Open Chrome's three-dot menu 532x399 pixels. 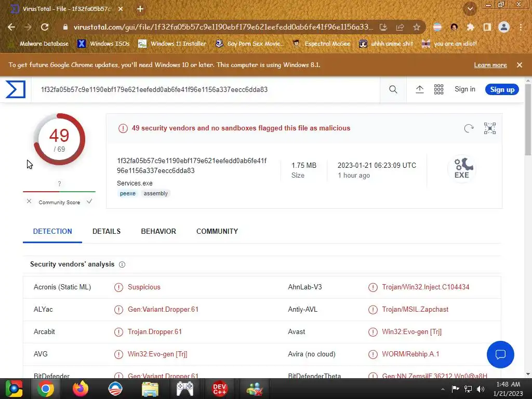pos(521,27)
